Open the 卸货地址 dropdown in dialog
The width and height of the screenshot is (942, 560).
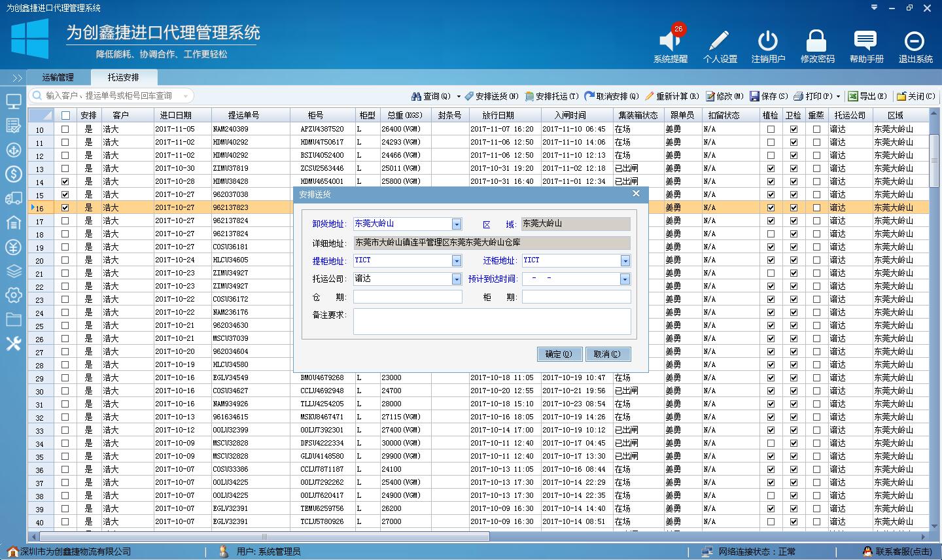click(456, 224)
